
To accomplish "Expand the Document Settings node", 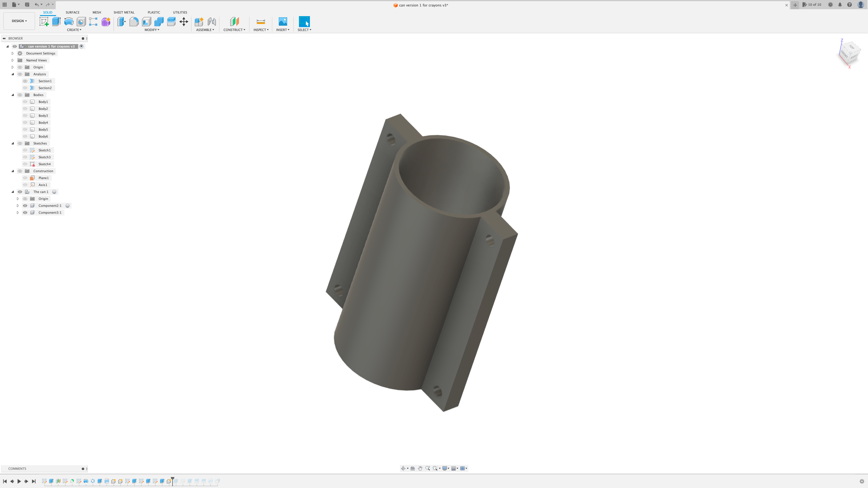I will (x=13, y=53).
